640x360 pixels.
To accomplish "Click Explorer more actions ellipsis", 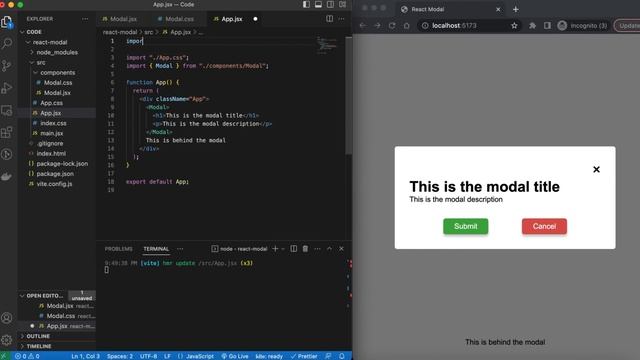I will (x=85, y=19).
